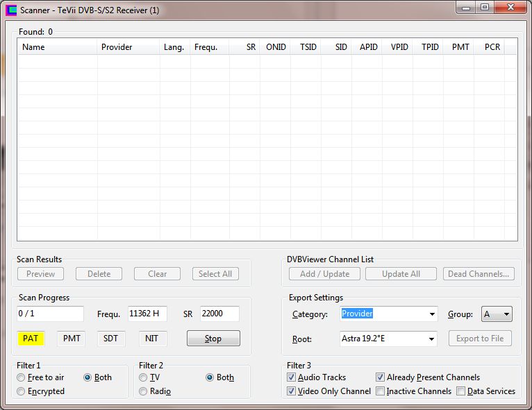Viewport: 532px width, 410px height.
Task: Toggle the Data Services checkbox
Action: point(461,391)
